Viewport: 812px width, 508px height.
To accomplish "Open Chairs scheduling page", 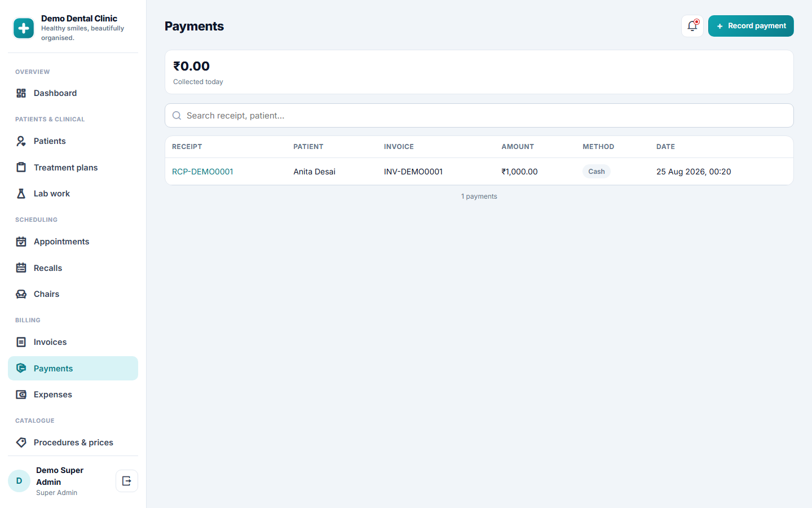I will coord(73,294).
